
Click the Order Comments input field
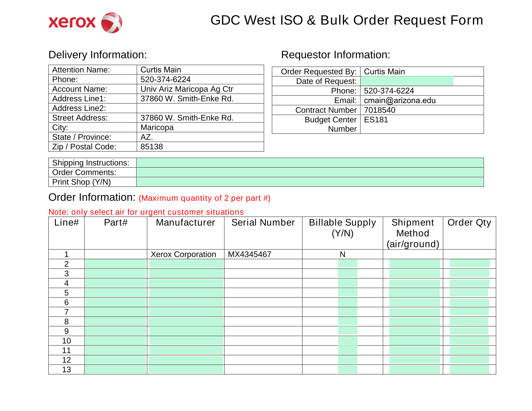click(x=310, y=172)
